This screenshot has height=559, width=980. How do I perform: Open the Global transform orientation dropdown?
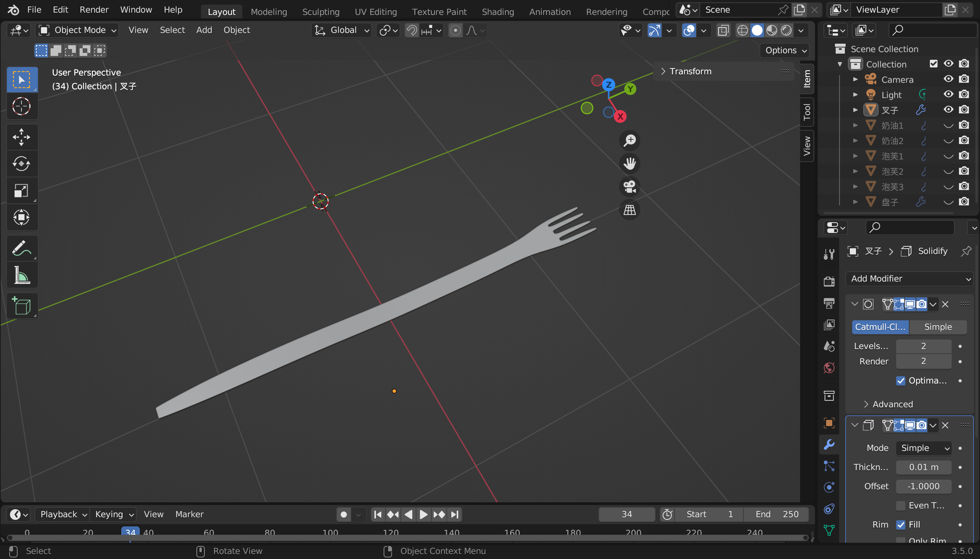[341, 30]
